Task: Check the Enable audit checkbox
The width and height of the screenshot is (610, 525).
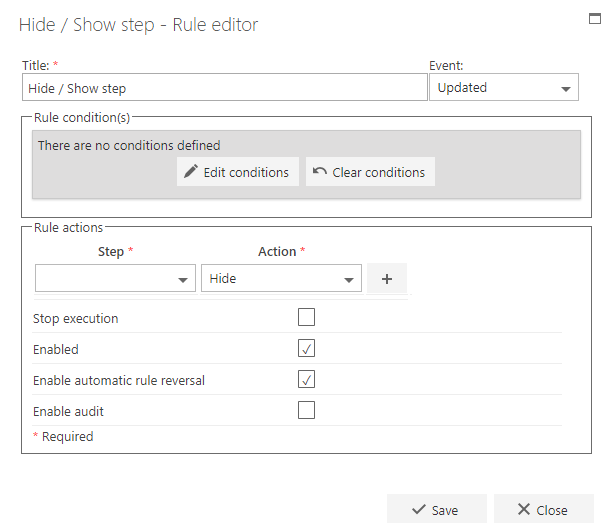Action: tap(306, 410)
